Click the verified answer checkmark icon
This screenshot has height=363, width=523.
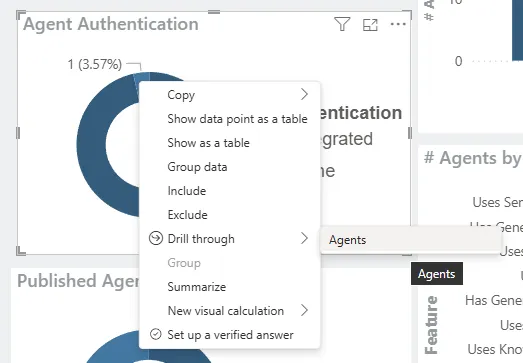coord(156,334)
